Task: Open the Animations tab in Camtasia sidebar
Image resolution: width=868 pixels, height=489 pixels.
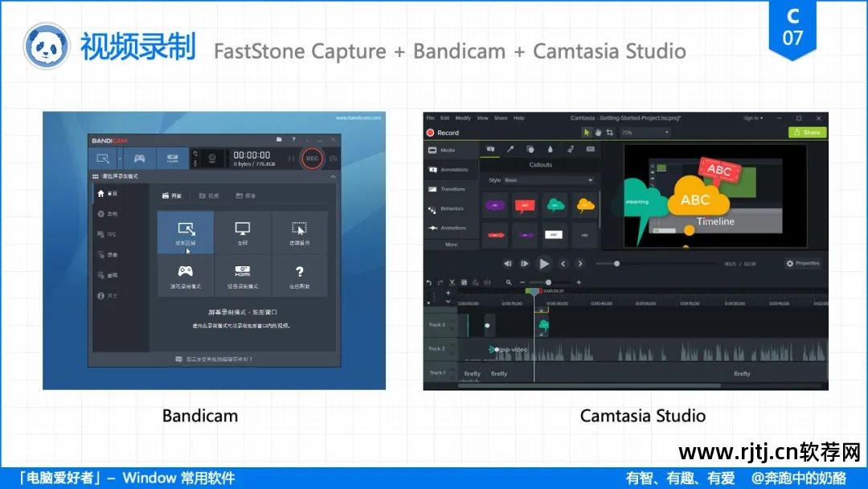Action: (452, 228)
